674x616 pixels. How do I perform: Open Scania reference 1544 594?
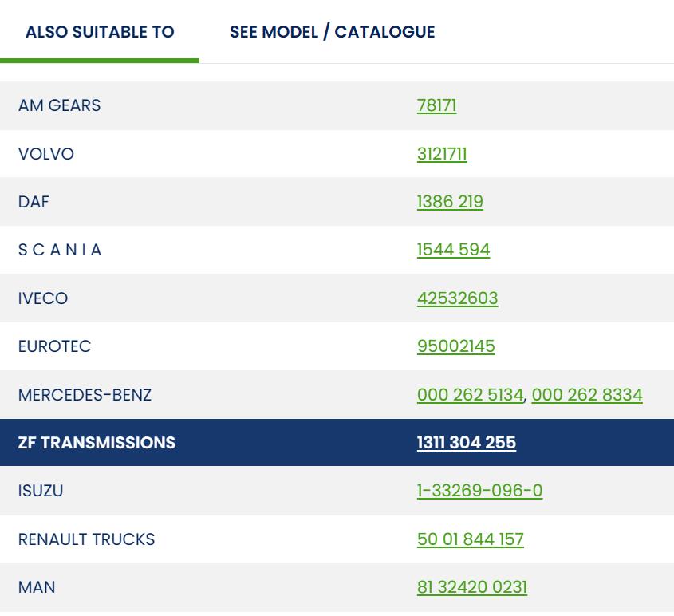[453, 250]
